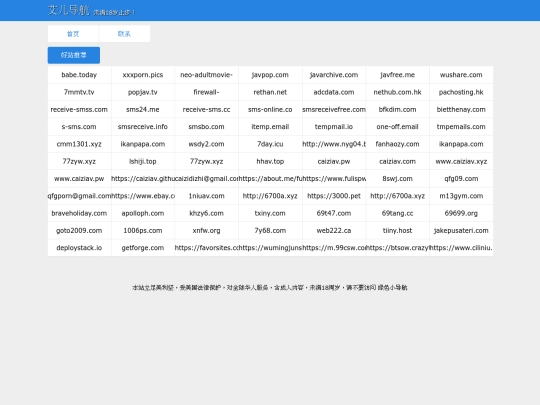Go to sms-online.co
Image resolution: width=540 pixels, height=405 pixels.
pyautogui.click(x=270, y=109)
